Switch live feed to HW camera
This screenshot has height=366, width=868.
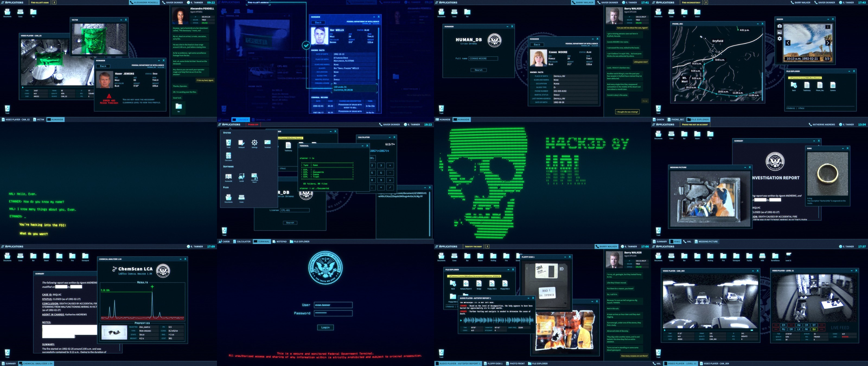[x=799, y=325]
